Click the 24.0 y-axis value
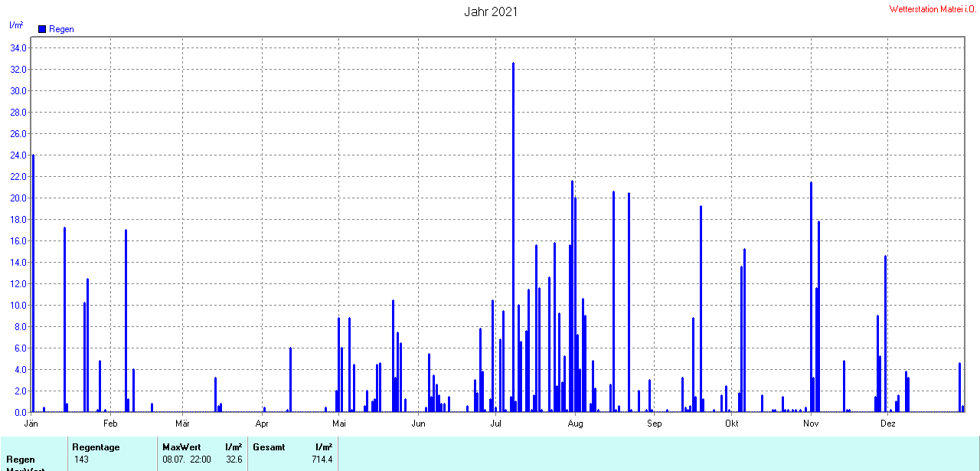This screenshot has width=980, height=471. tap(18, 155)
